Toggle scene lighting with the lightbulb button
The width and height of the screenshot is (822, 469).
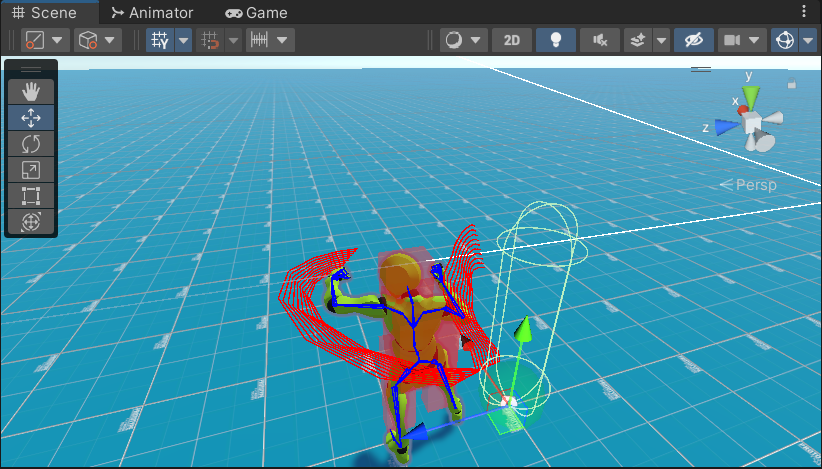coord(555,40)
